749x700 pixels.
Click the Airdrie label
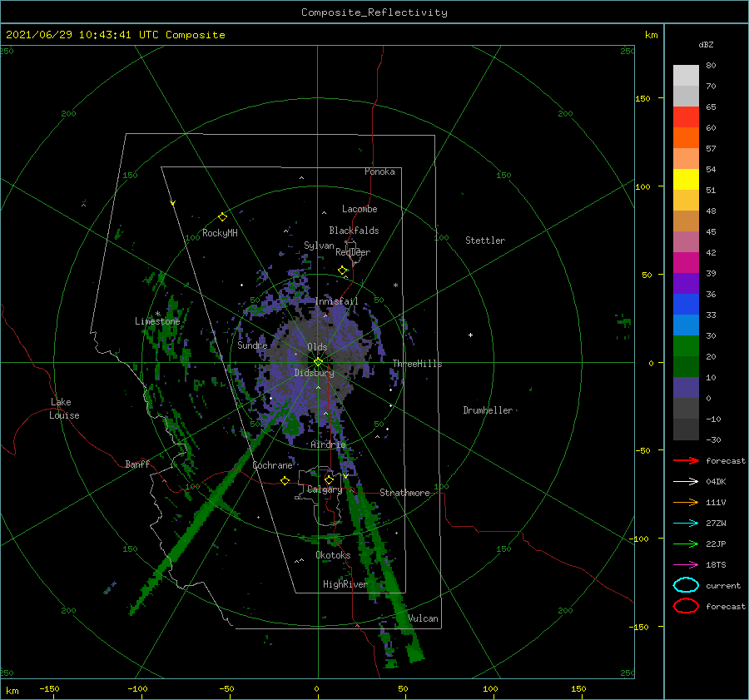pos(328,444)
